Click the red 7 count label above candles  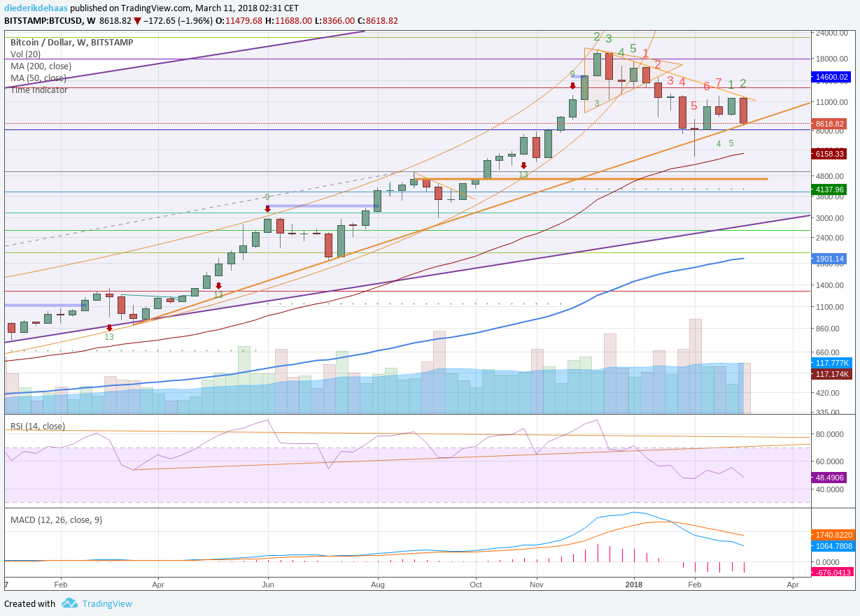[719, 83]
